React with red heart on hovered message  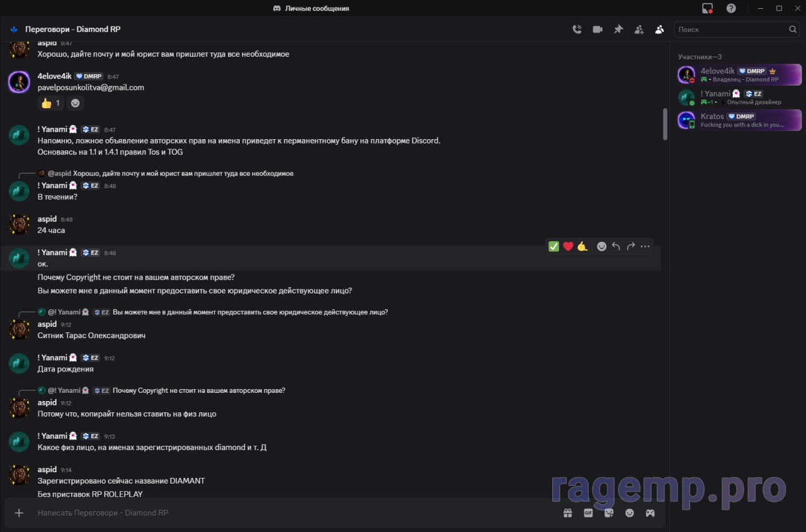[x=568, y=246]
